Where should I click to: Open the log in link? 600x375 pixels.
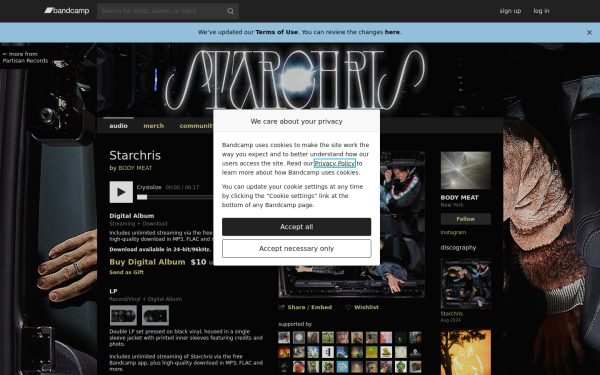pos(541,11)
